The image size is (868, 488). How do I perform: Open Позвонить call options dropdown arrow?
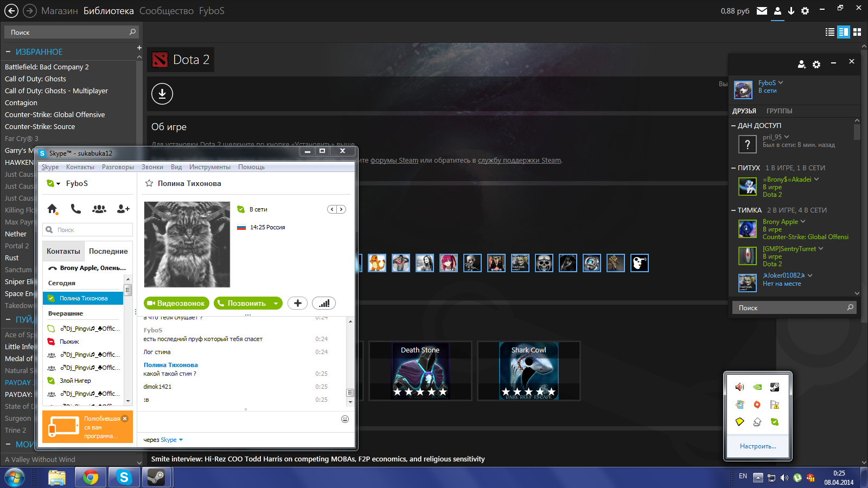coord(276,303)
